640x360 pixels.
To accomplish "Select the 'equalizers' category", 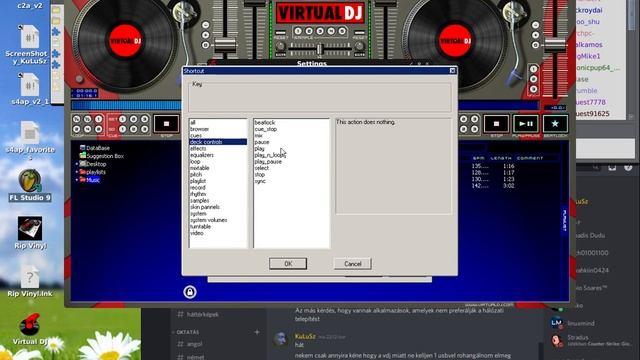I will [218, 155].
